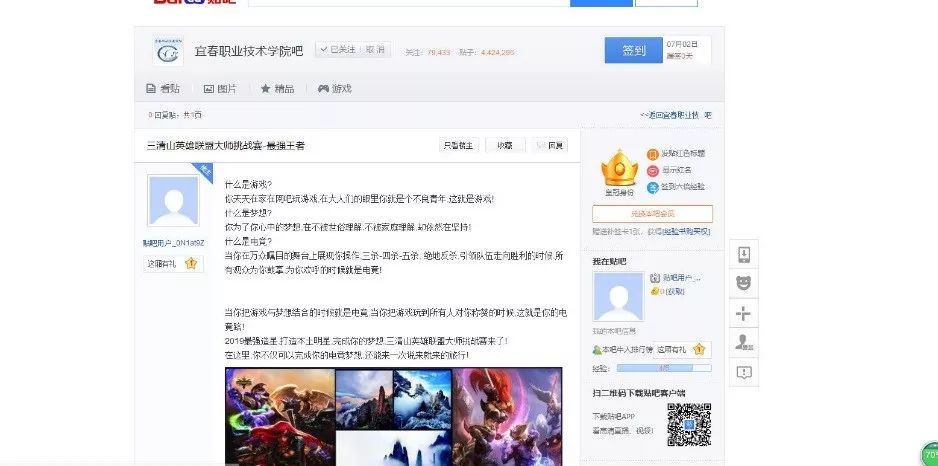Click the orange 发贴红色标题 icon
Image resolution: width=938 pixels, height=466 pixels.
[653, 154]
